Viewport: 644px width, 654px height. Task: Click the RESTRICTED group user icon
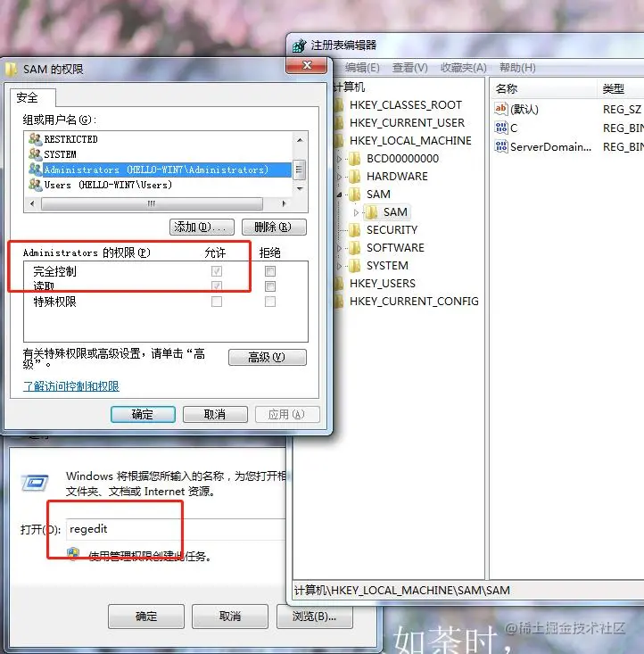(36, 139)
